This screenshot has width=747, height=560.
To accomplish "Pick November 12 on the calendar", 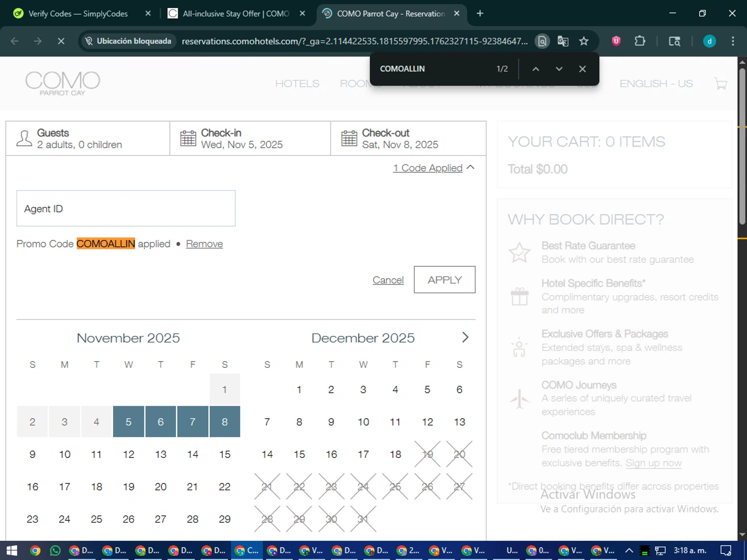I will pos(128,454).
